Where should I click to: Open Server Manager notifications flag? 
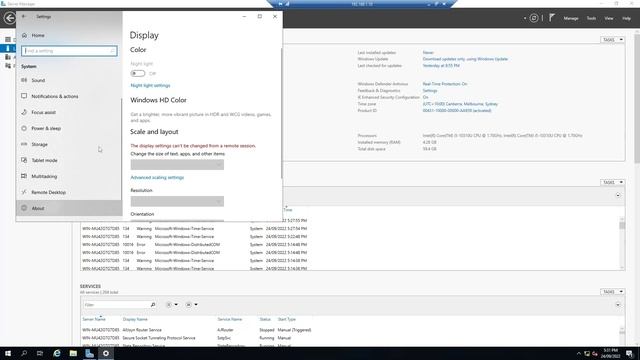pos(551,18)
